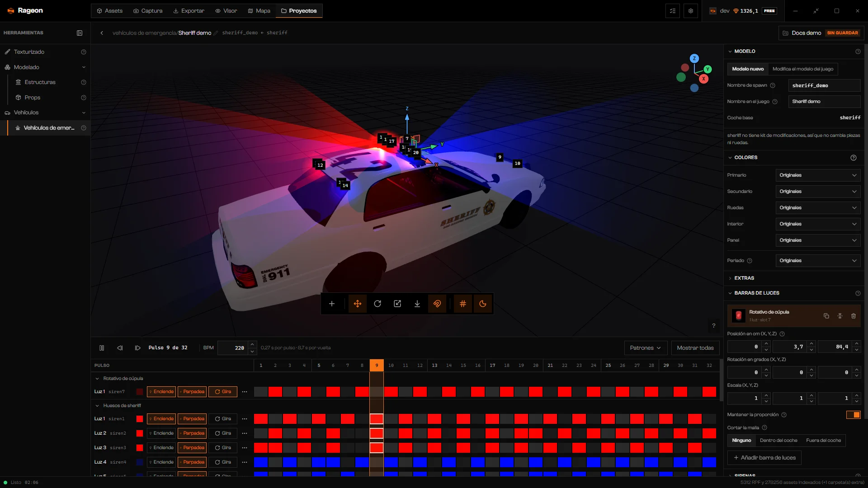Switch to the Exportar tab
Screen dimensions: 868x488
[189, 11]
